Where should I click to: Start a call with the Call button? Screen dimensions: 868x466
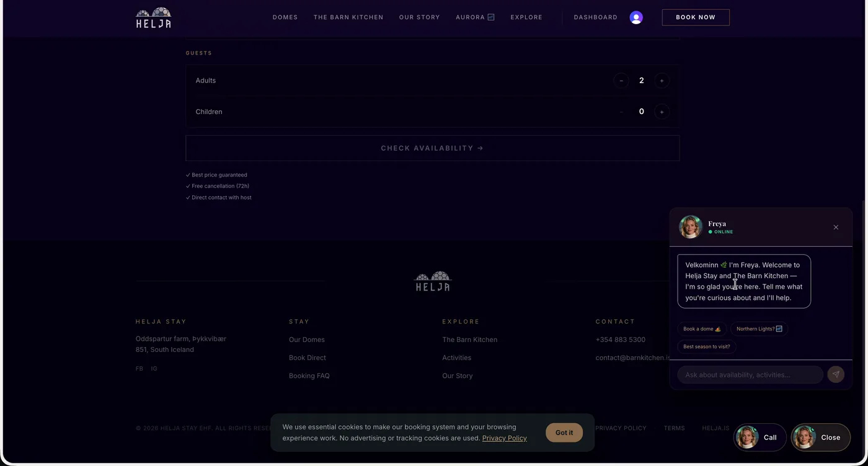[x=760, y=437]
